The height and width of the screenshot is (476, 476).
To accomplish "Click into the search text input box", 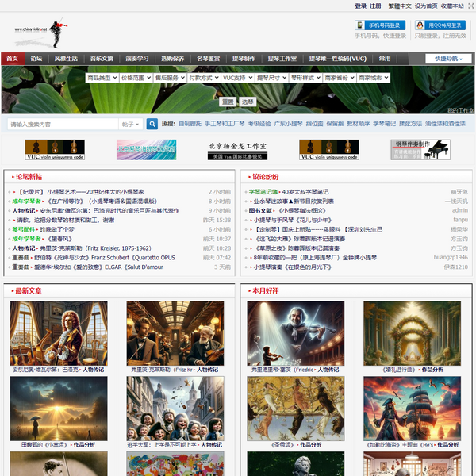I will (62, 125).
